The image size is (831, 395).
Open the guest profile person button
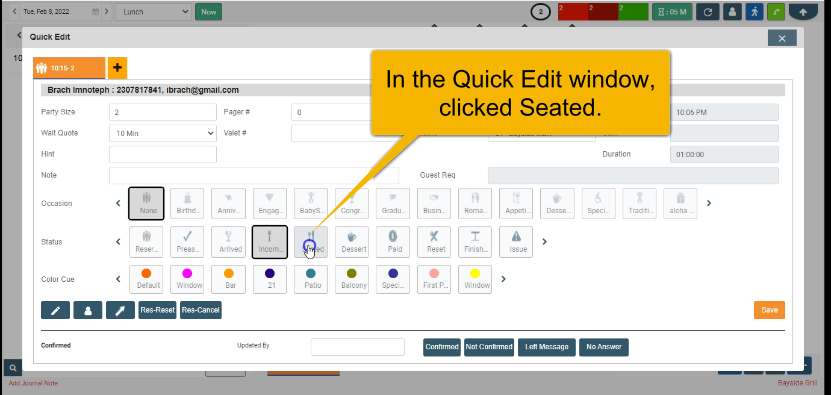88,310
